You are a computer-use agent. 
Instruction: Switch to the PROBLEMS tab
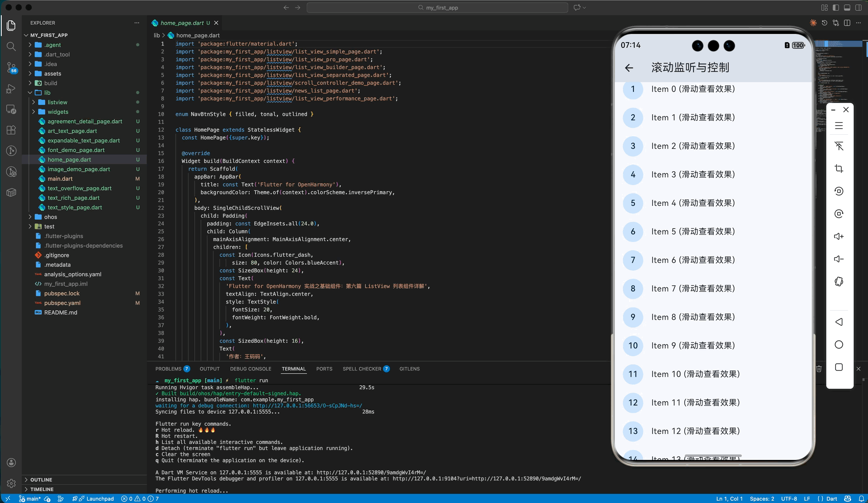[x=169, y=369]
